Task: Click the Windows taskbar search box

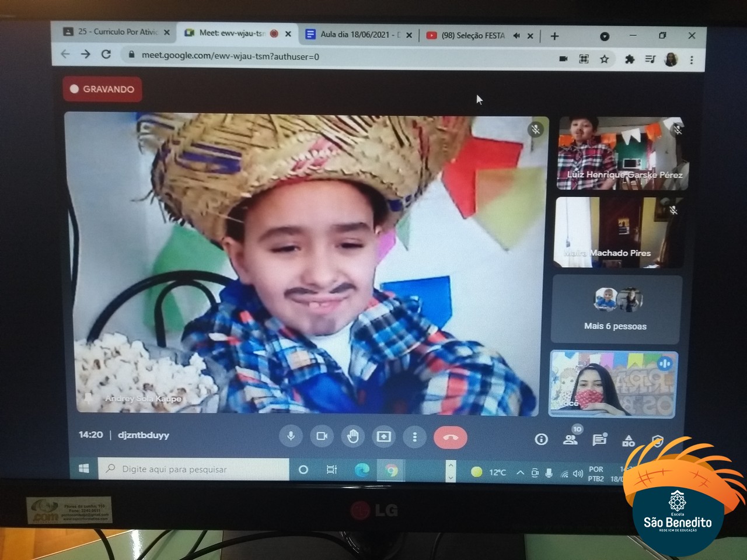Action: point(194,469)
